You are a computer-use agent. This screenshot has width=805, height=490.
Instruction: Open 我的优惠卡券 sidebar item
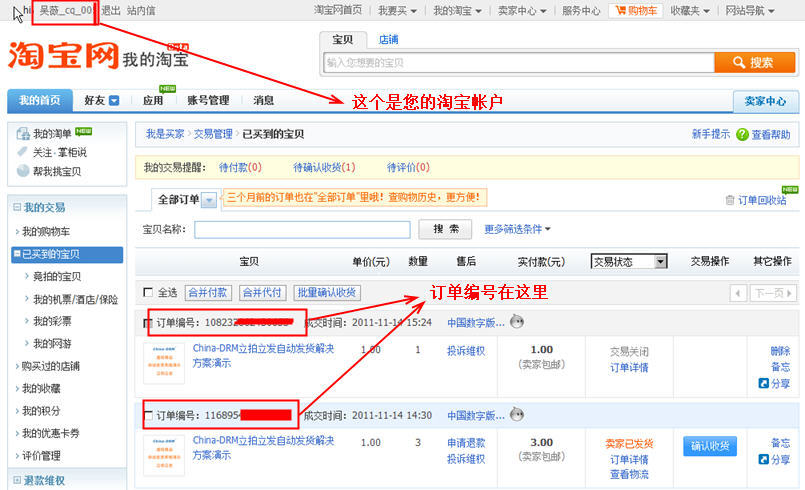[x=51, y=433]
